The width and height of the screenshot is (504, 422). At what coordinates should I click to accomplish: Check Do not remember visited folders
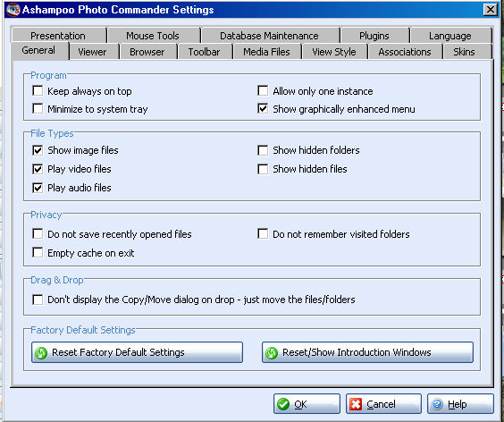point(263,234)
